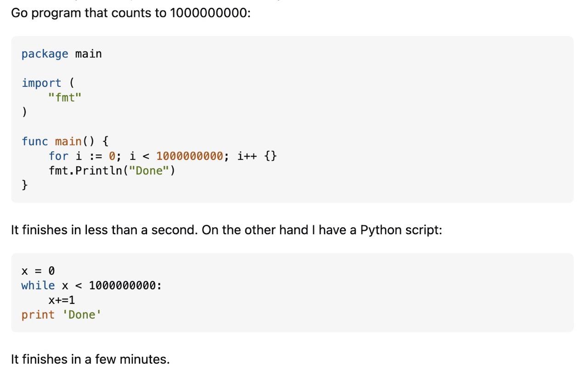The image size is (588, 371).
Task: Click the 'Done' string in the Python script
Action: pyautogui.click(x=81, y=315)
